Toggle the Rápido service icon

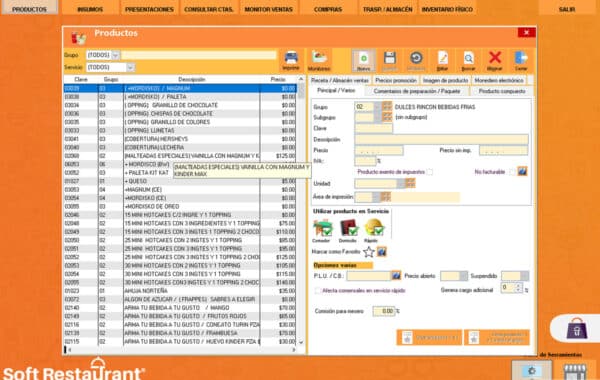pyautogui.click(x=373, y=228)
